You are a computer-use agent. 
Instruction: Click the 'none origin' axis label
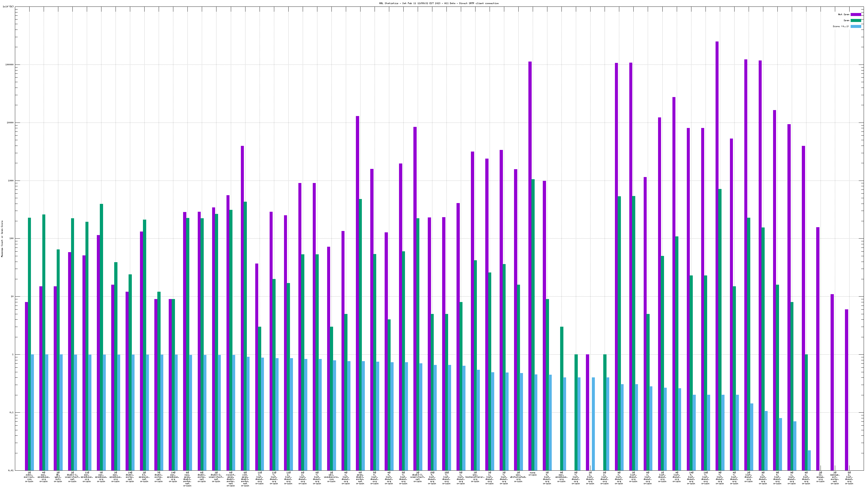point(533,474)
